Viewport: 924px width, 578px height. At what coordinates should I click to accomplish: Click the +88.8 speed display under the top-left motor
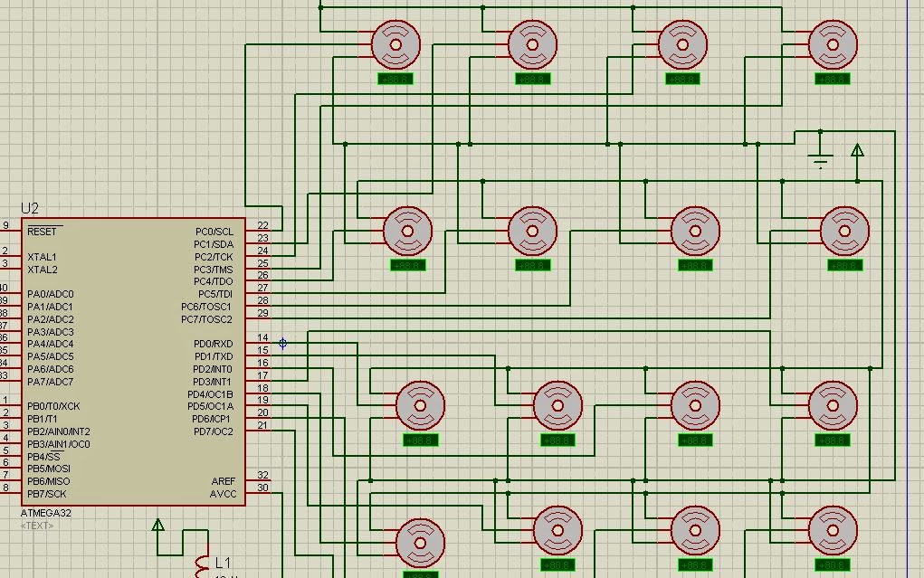(395, 78)
